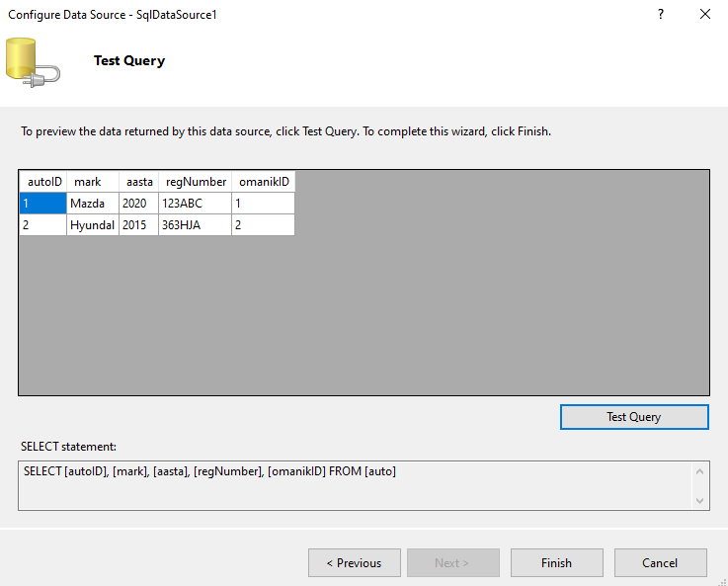
Task: Close the Configure Data Source dialog
Action: [705, 15]
